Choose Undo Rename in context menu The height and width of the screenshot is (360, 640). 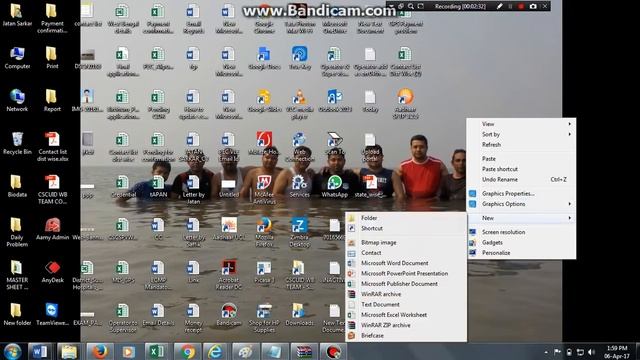point(521,180)
